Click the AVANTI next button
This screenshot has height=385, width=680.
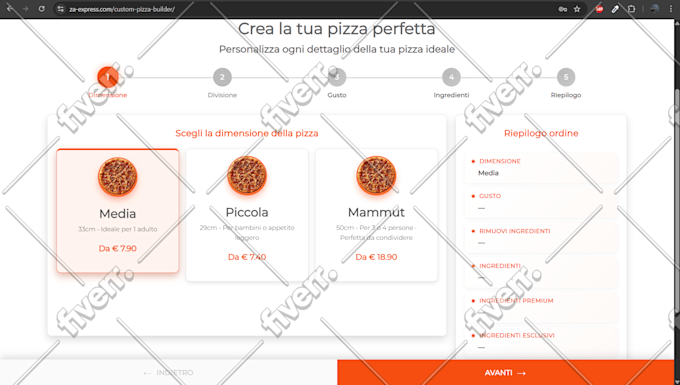click(x=506, y=372)
